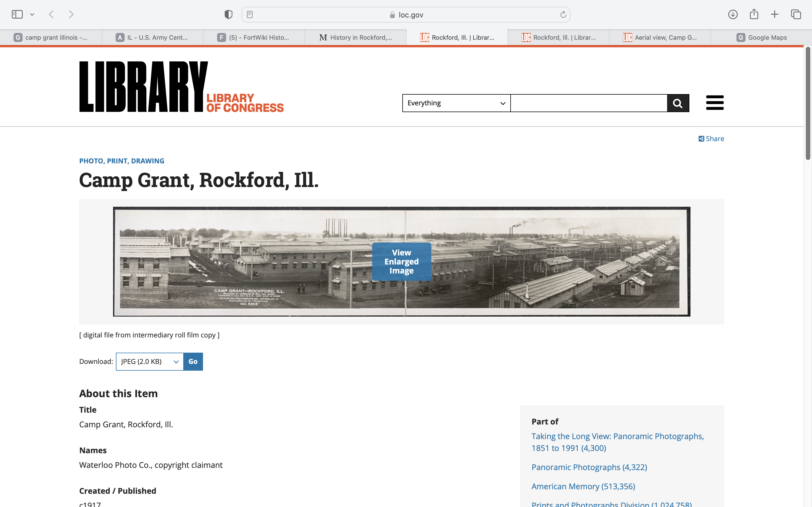
Task: Click the magnifying glass search button
Action: click(x=678, y=103)
